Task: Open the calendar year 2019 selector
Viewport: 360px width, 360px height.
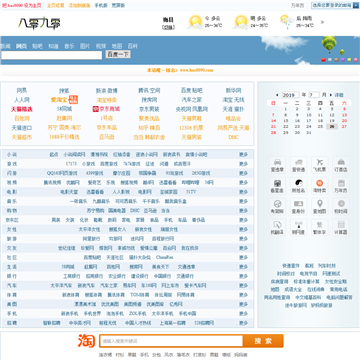Action: pos(291,95)
